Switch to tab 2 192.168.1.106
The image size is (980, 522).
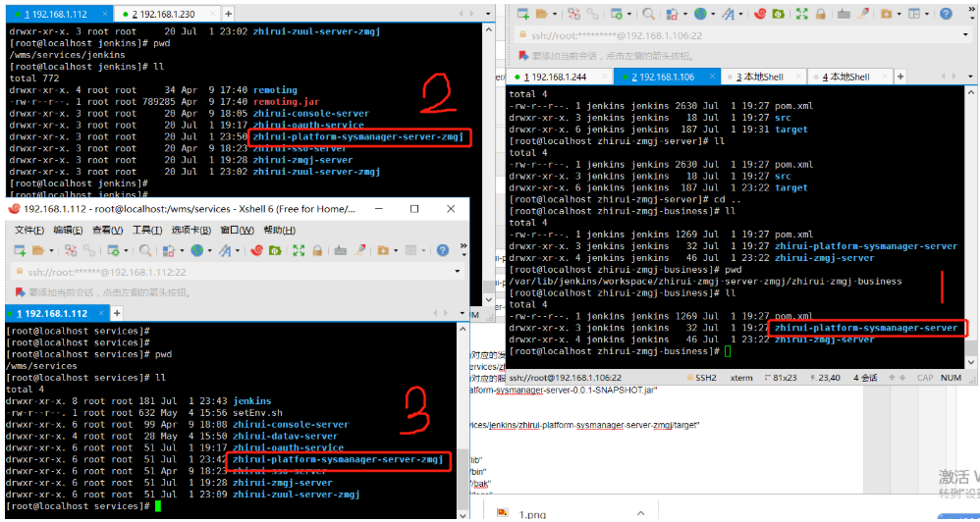click(x=666, y=77)
